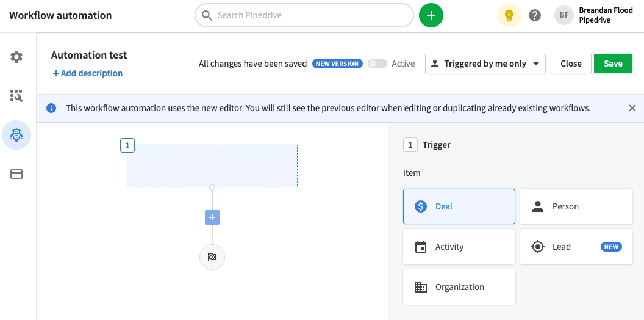Select Lead as trigger item
This screenshot has width=644, height=320.
pyautogui.click(x=576, y=247)
